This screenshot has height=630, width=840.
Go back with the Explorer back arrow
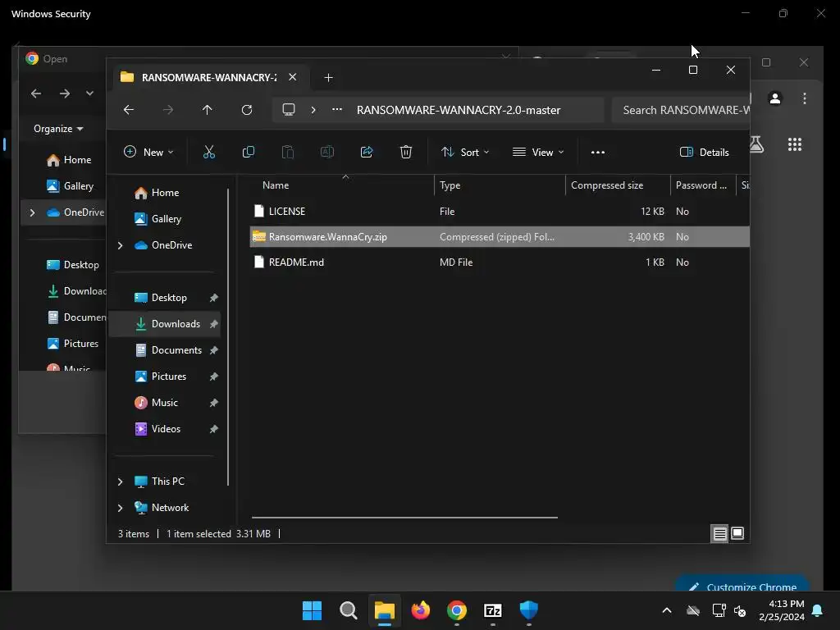[129, 110]
